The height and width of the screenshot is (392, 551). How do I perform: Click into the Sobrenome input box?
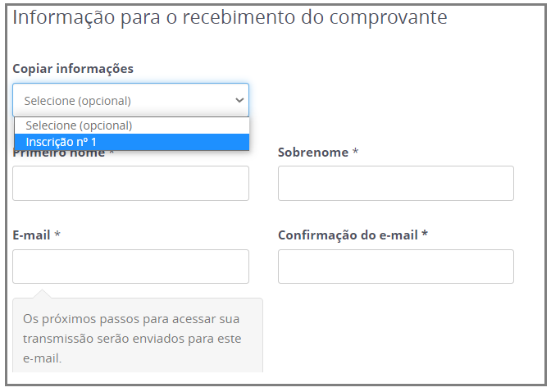click(x=395, y=183)
